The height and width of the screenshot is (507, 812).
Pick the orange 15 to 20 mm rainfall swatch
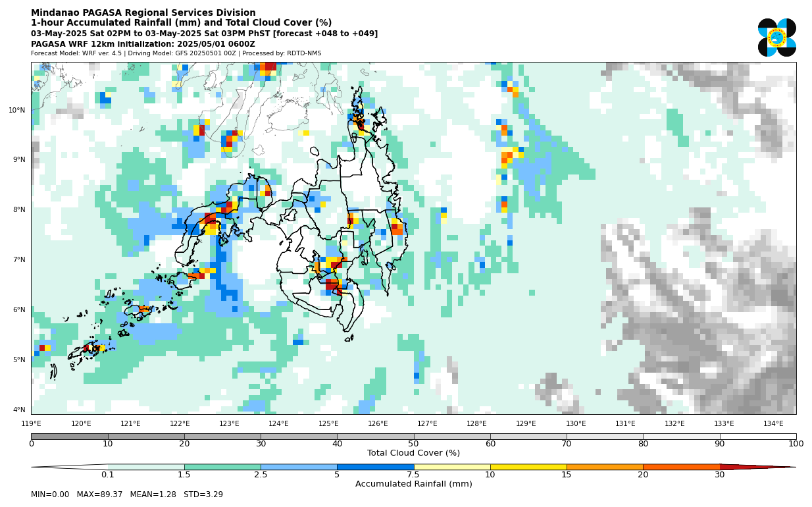(605, 467)
